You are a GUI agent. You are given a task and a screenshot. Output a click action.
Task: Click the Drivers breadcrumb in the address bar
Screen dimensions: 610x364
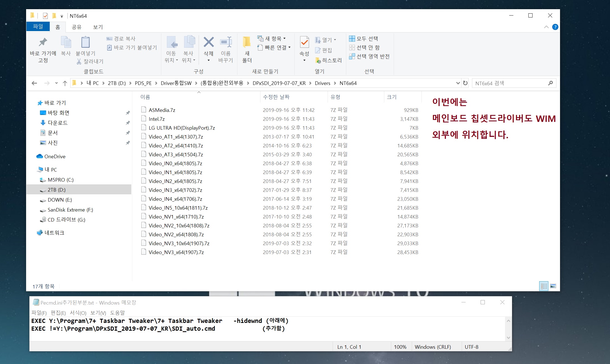tap(322, 83)
